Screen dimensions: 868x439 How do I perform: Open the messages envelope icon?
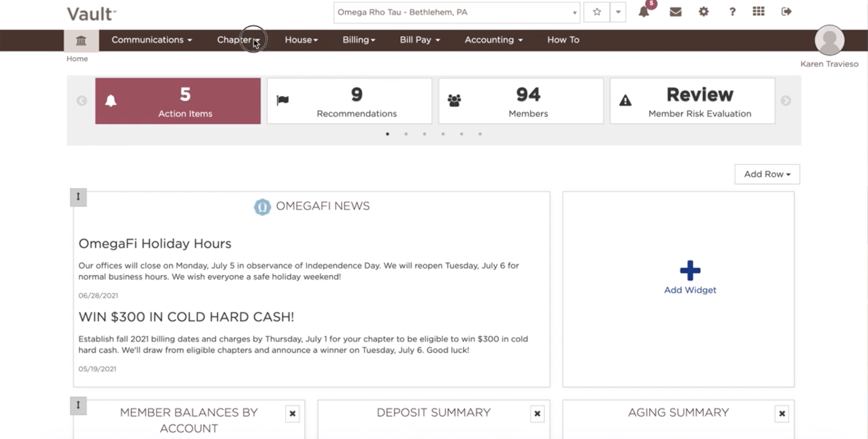675,12
